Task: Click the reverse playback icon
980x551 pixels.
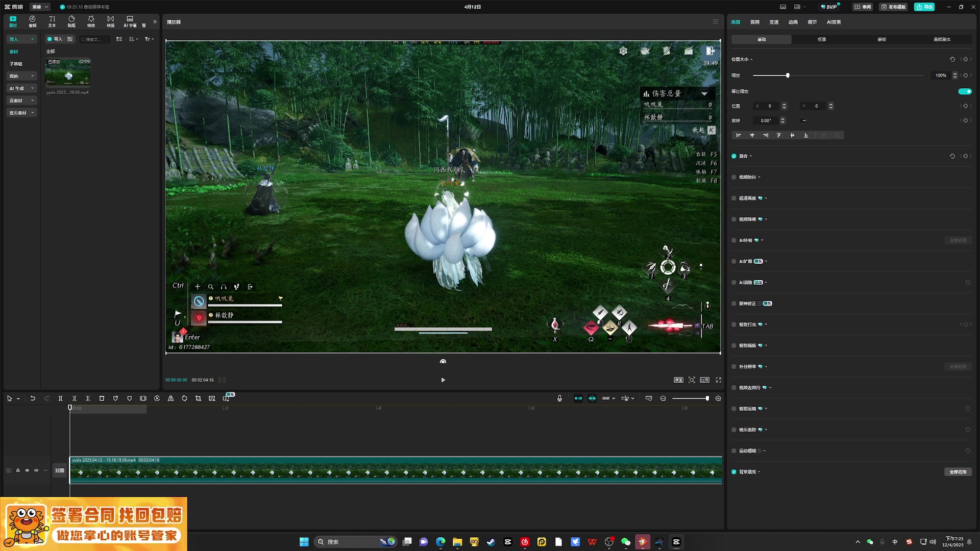Action: point(157,398)
